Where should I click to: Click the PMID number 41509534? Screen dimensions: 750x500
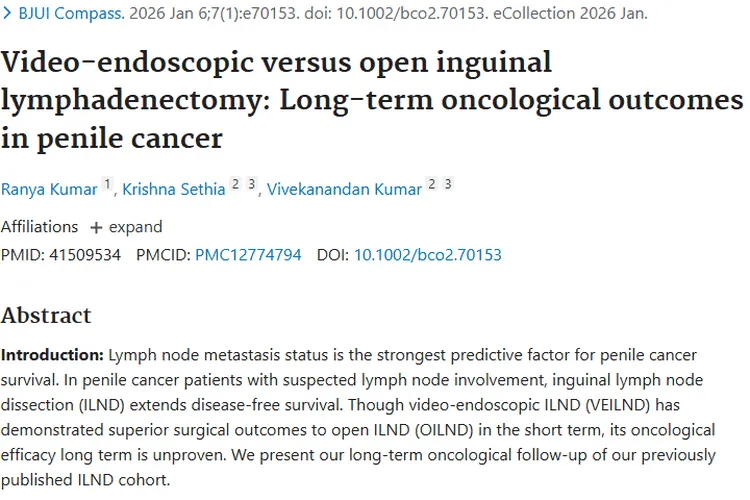click(84, 255)
